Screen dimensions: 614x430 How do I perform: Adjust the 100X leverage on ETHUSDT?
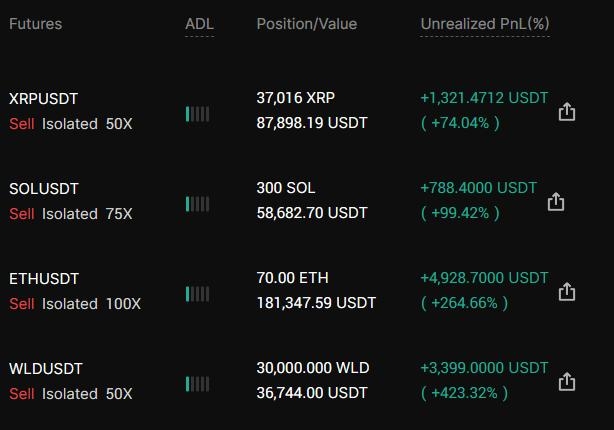point(123,304)
